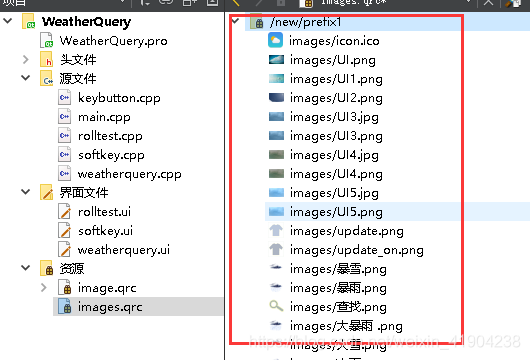Click the softkey.ui form icon
Viewport: 530px width, 360px height.
(64, 231)
